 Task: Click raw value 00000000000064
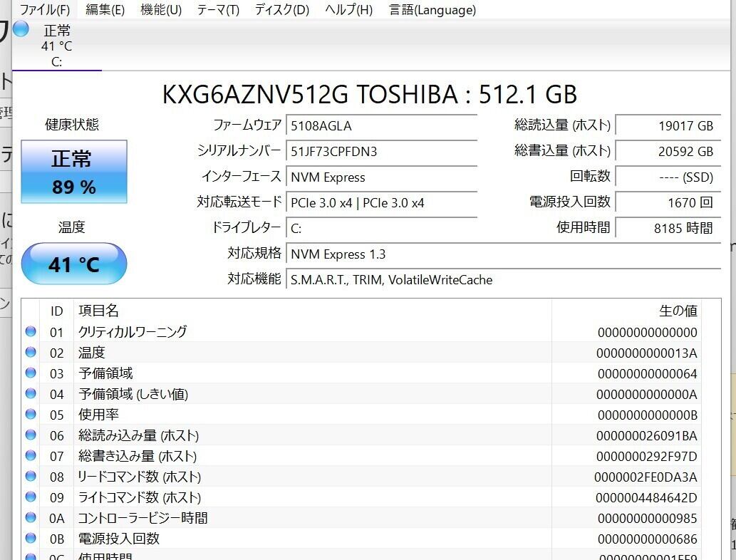tap(647, 373)
